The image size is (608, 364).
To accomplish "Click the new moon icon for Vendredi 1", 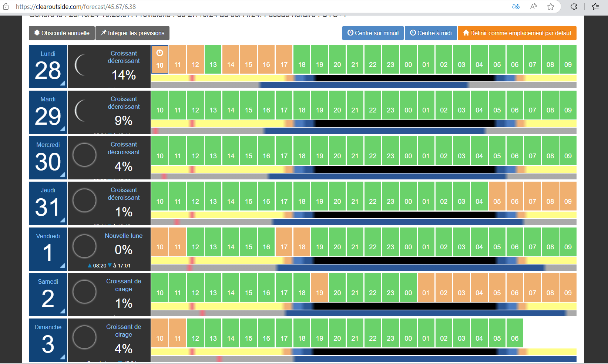I will coord(84,246).
